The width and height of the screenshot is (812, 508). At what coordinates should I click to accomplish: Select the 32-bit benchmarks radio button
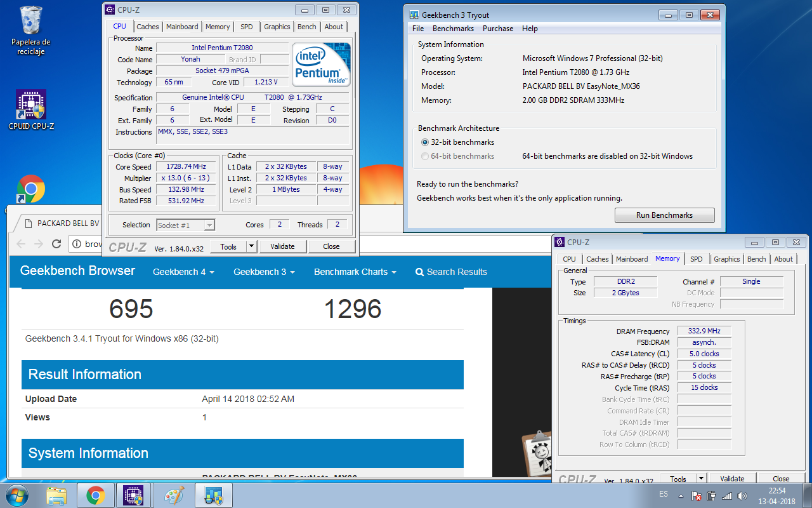click(426, 142)
